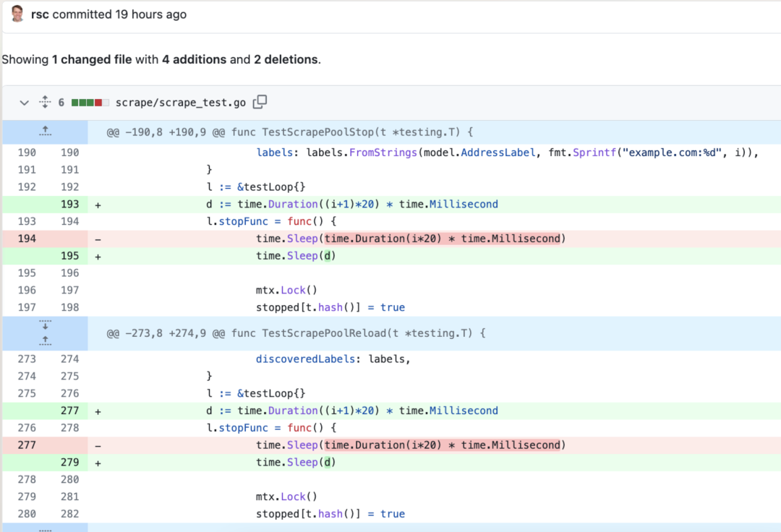Click the plus marker on added line 279

click(98, 463)
